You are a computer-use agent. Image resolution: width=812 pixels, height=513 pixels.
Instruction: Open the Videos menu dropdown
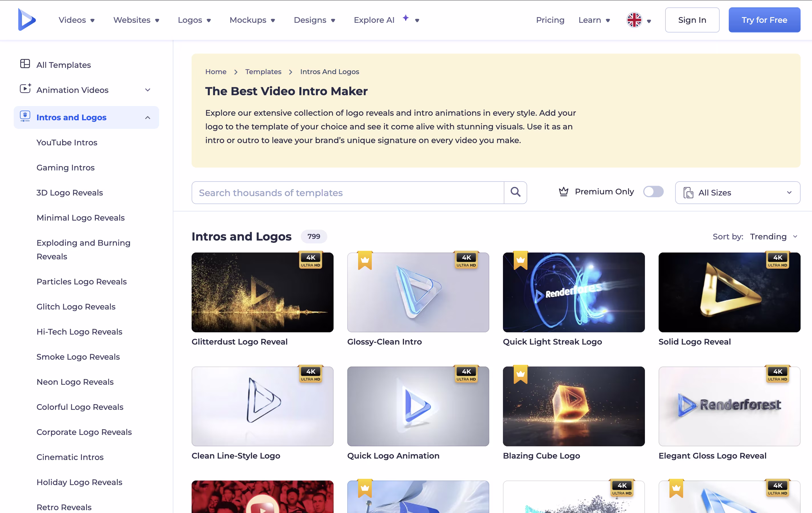point(76,20)
